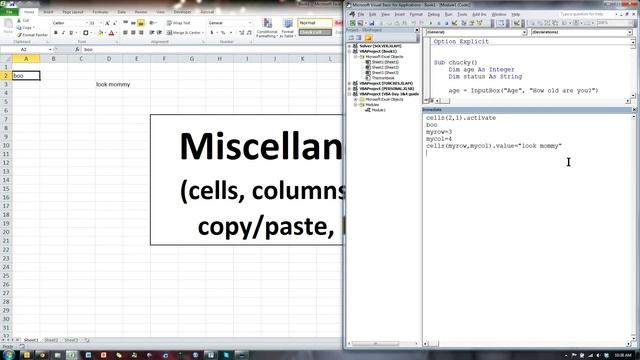The width and height of the screenshot is (640, 360).
Task: Align cell text left
Action: (125, 33)
